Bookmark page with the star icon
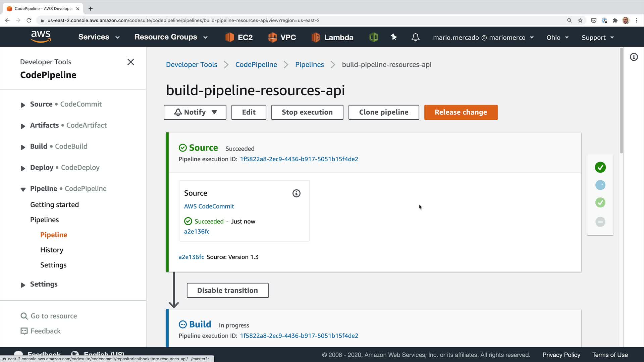Viewport: 644px width, 362px height. point(580,20)
